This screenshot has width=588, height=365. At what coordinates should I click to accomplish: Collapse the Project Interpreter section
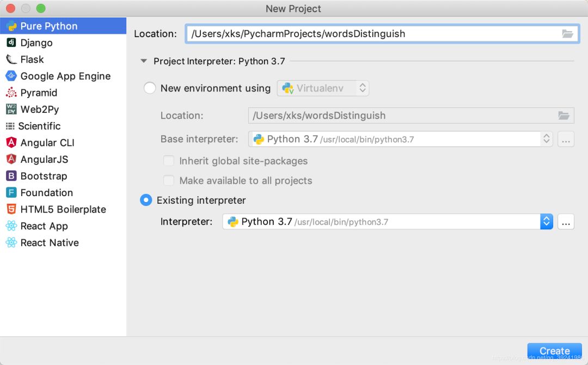[144, 61]
